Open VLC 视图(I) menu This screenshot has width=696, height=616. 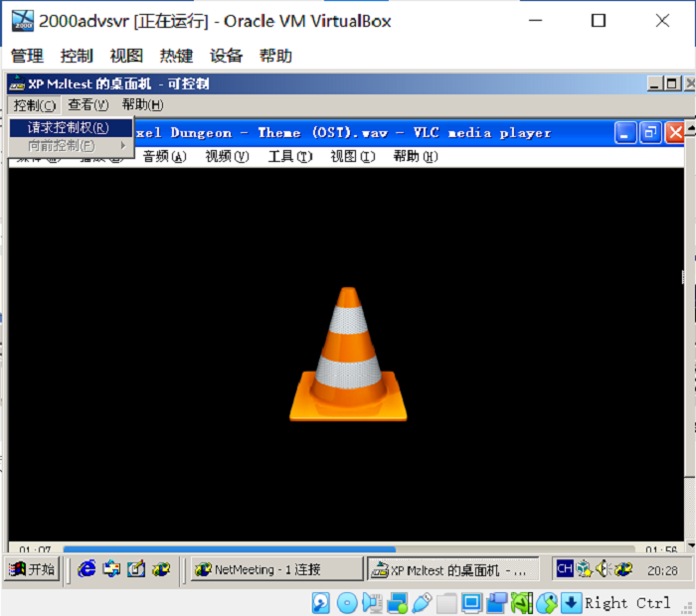[353, 157]
